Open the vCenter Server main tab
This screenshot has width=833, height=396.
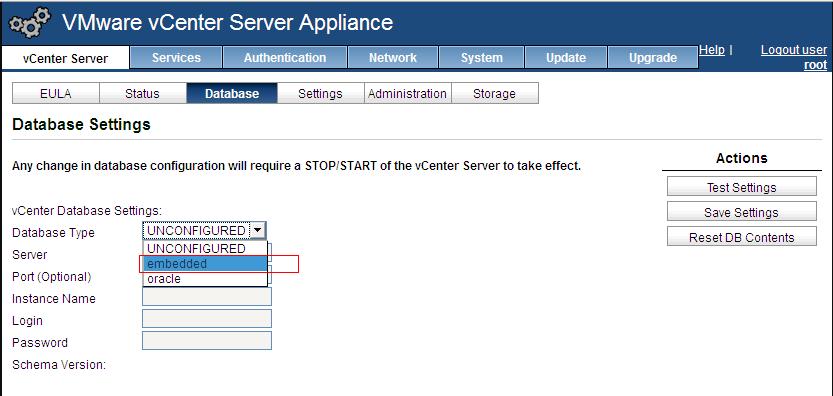pyautogui.click(x=65, y=58)
